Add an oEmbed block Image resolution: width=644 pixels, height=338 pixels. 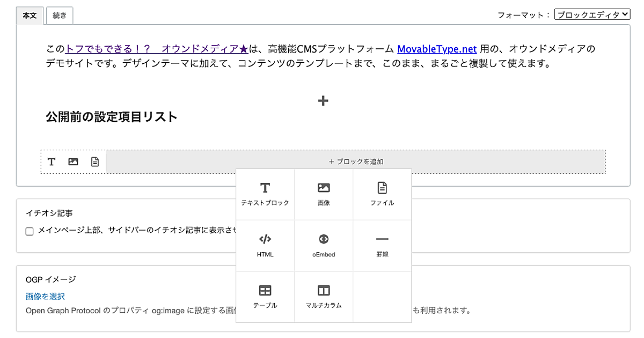(324, 245)
